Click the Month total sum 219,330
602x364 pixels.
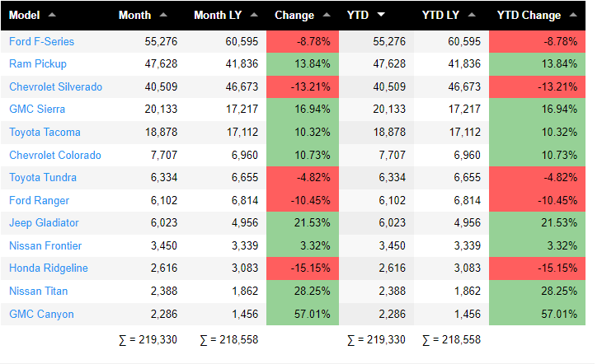click(148, 339)
